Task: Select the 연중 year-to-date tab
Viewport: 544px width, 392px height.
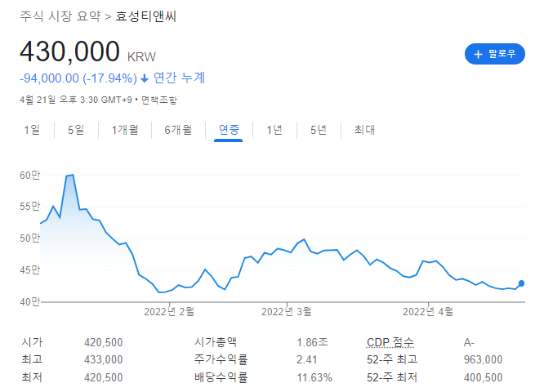Action: tap(229, 130)
